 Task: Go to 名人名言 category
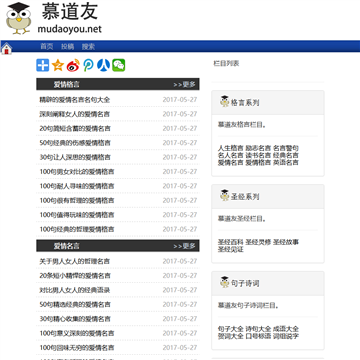[x=231, y=155]
